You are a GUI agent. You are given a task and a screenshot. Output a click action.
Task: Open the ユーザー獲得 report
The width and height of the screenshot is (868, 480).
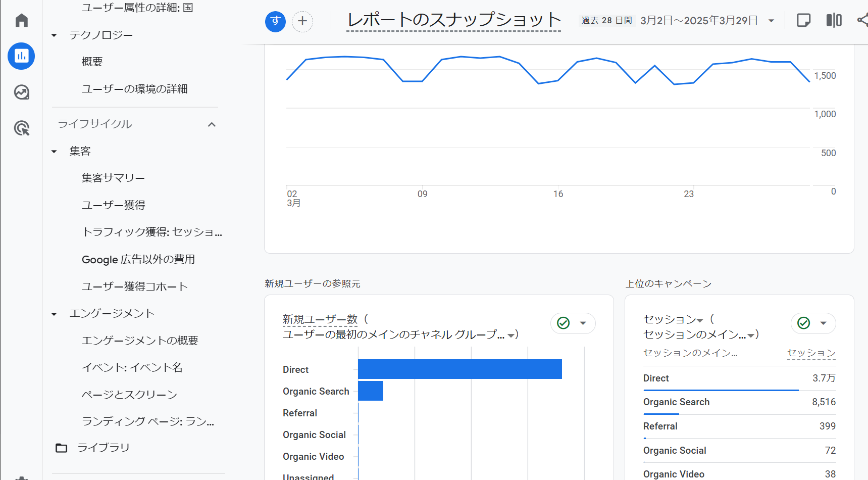point(114,205)
